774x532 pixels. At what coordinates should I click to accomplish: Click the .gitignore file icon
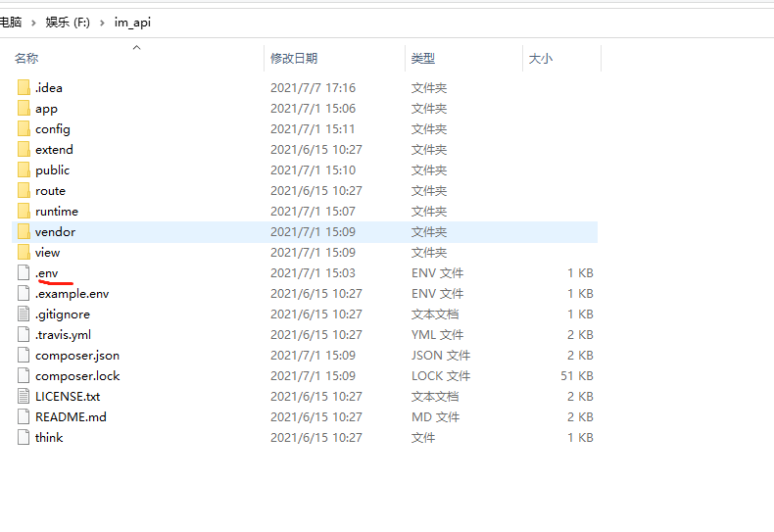coord(24,314)
